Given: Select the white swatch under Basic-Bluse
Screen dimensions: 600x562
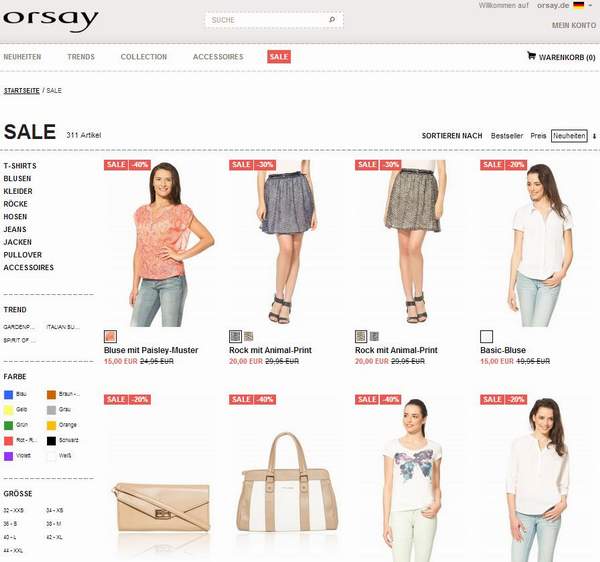Looking at the screenshot, I should 486,337.
